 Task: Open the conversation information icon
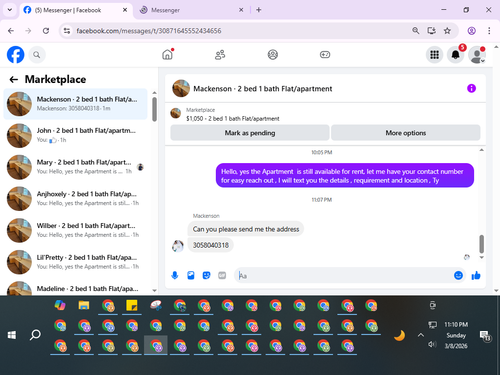(x=471, y=88)
